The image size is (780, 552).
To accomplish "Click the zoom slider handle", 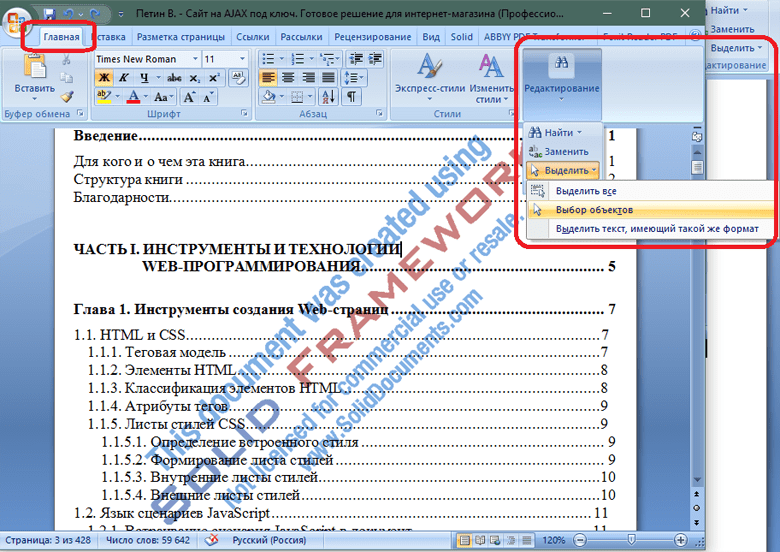I will [x=631, y=540].
